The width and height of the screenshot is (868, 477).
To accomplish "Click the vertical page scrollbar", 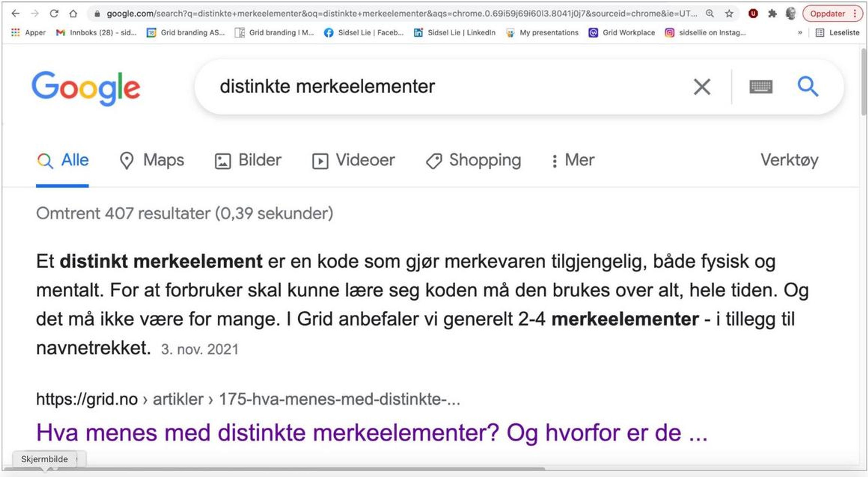I will click(x=864, y=81).
